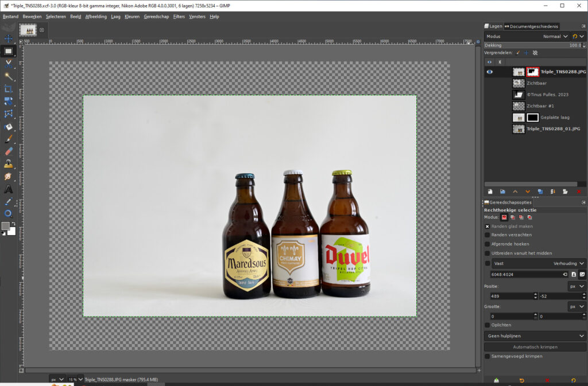This screenshot has height=386, width=588.
Task: Select the Clone stamp tool
Action: tap(8, 164)
